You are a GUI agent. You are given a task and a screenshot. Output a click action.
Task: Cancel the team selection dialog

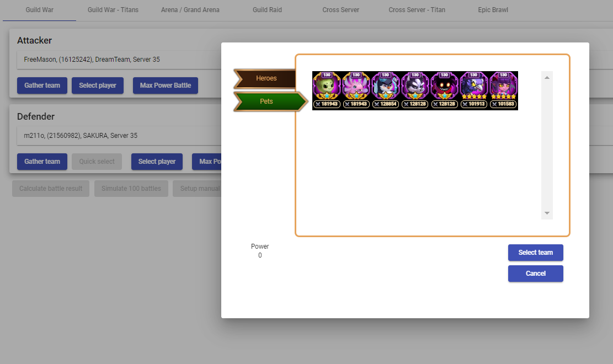tap(536, 274)
